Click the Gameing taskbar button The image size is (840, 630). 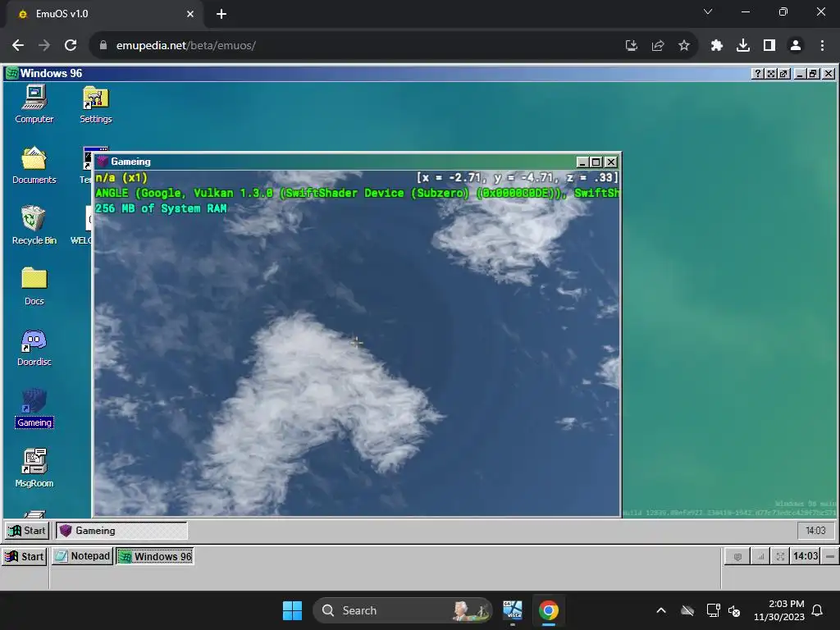coord(122,531)
